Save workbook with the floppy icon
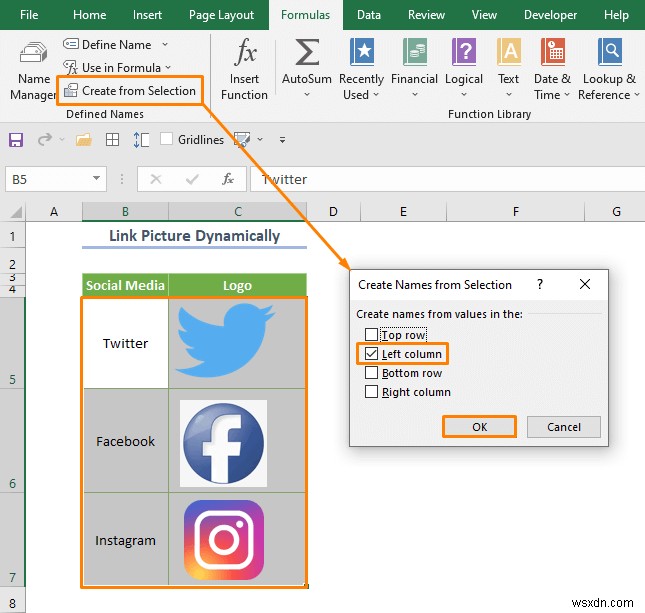This screenshot has height=613, width=645. tap(16, 140)
